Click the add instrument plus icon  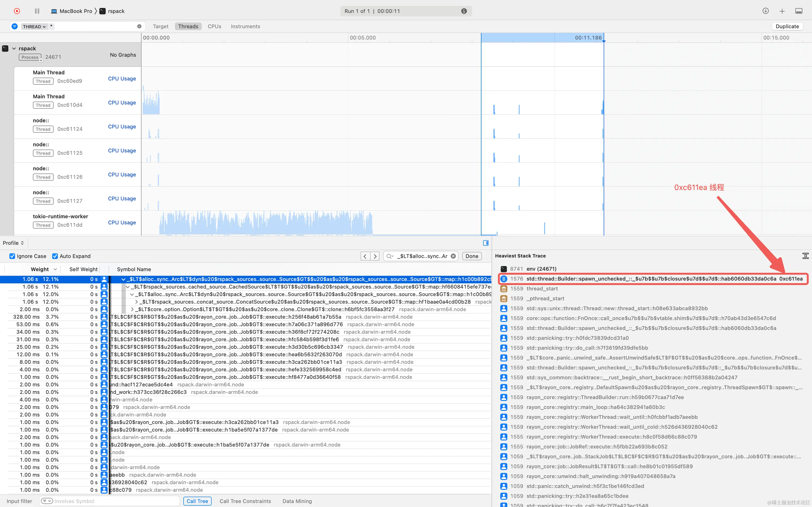782,11
